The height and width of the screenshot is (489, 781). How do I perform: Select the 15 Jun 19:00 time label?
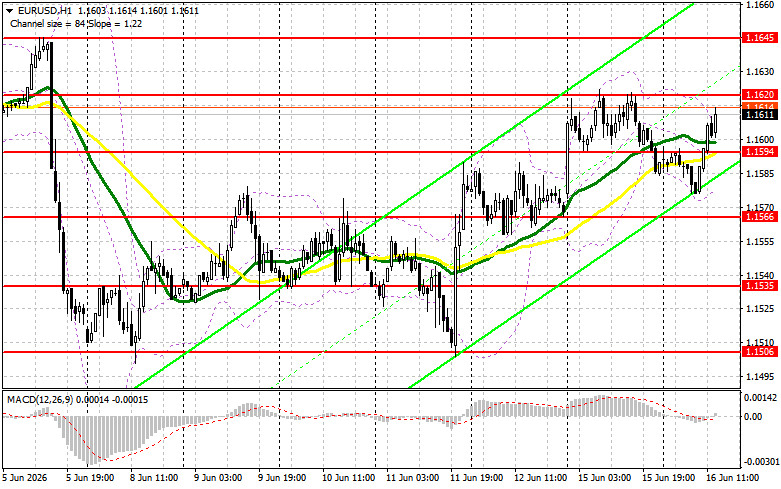tap(668, 478)
